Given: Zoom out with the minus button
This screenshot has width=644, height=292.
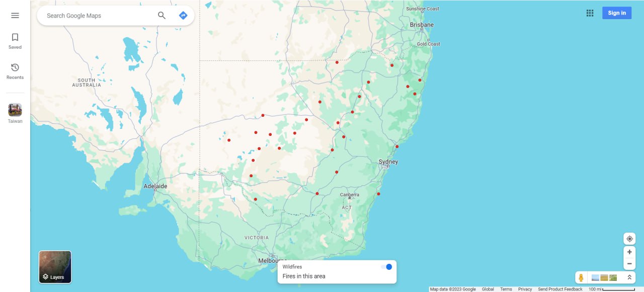Looking at the screenshot, I should pyautogui.click(x=629, y=263).
